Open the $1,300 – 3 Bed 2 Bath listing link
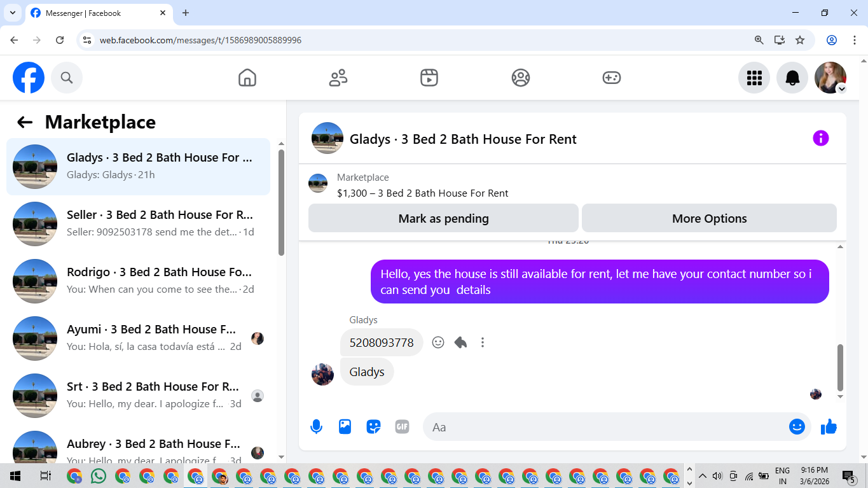The height and width of the screenshot is (488, 868). [x=422, y=193]
